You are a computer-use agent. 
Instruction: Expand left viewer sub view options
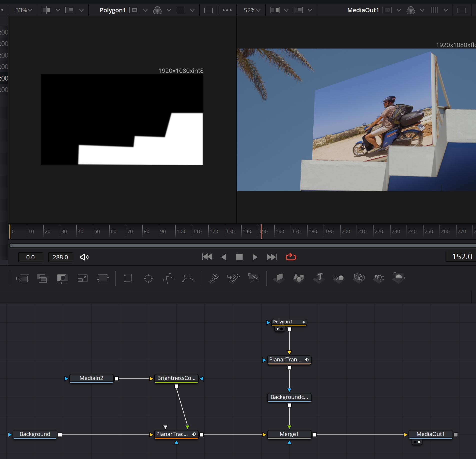point(81,10)
